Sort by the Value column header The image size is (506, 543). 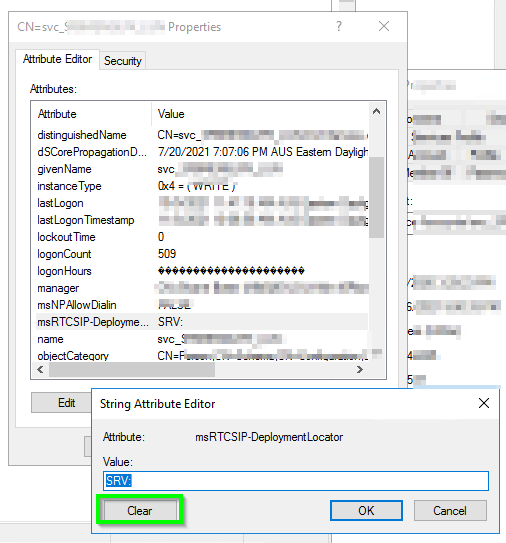260,114
